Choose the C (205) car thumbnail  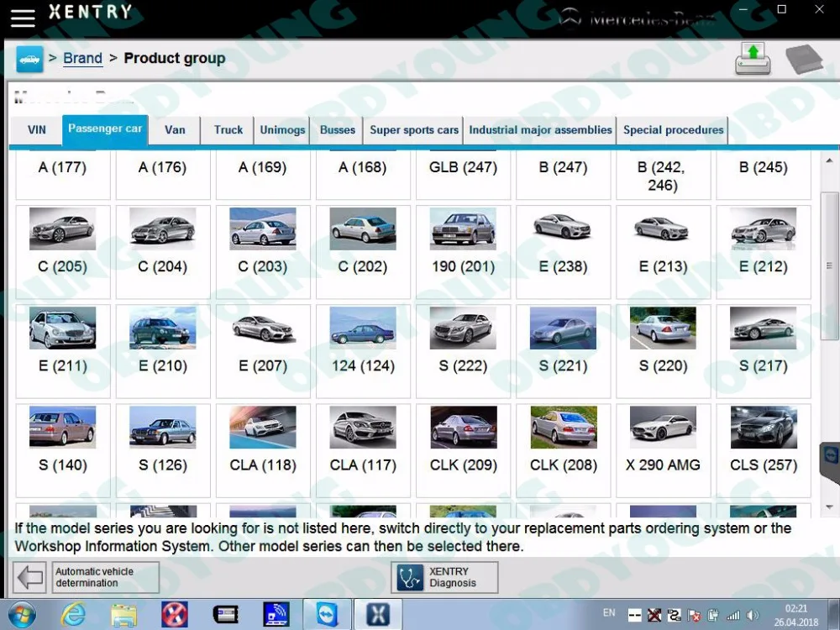(x=63, y=228)
